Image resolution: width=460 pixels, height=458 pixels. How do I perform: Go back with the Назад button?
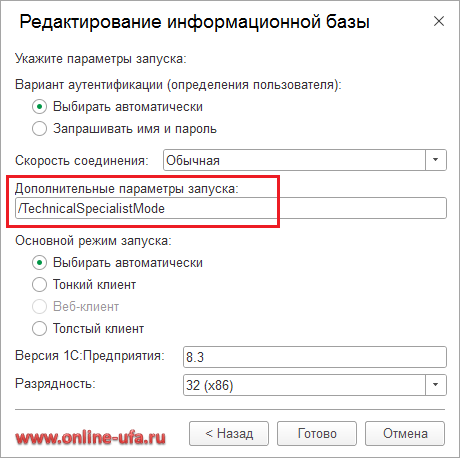[229, 433]
